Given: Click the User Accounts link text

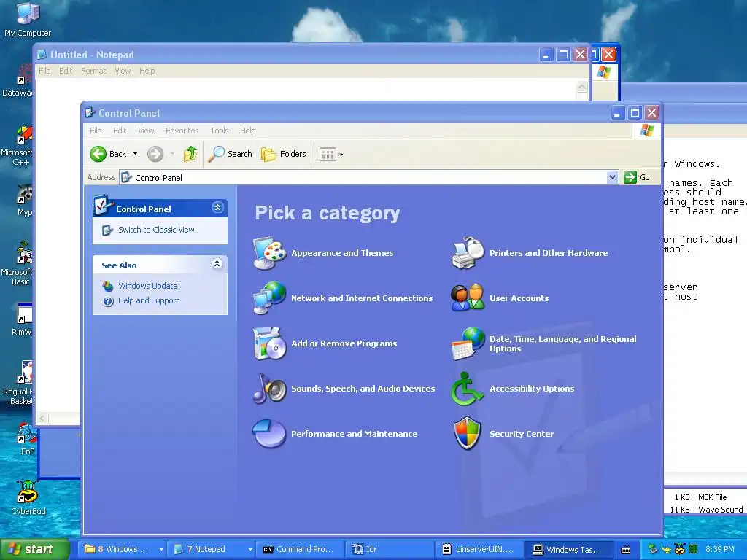Looking at the screenshot, I should pos(519,298).
